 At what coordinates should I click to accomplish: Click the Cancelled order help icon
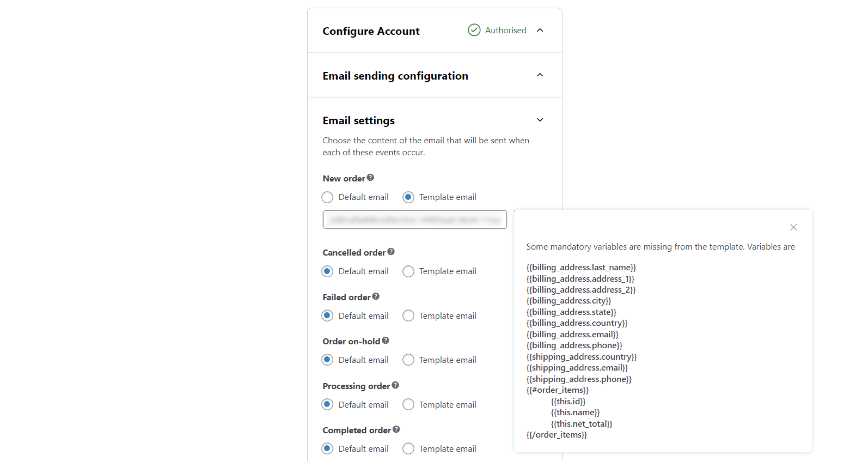coord(391,251)
